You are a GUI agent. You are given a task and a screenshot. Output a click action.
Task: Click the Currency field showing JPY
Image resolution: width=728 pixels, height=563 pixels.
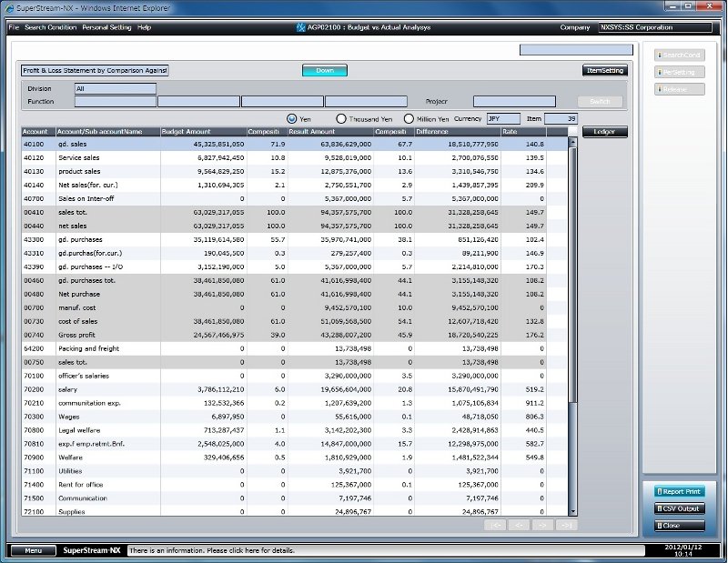tap(504, 119)
